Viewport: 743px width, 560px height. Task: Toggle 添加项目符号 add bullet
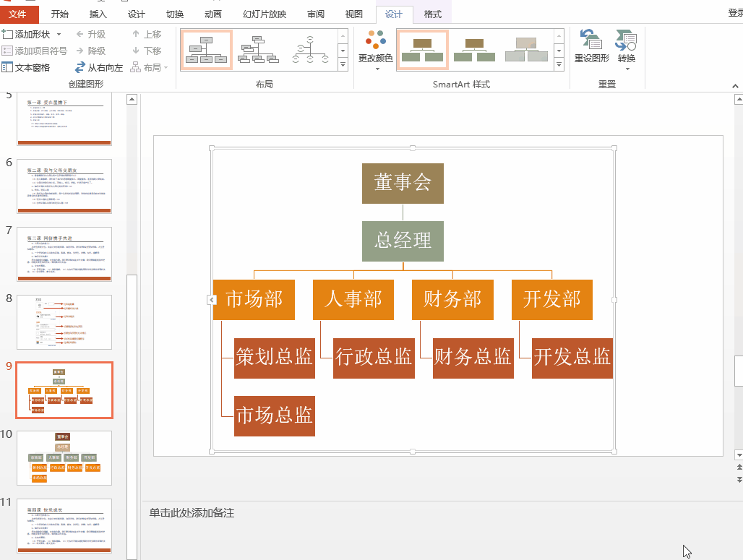pos(40,51)
